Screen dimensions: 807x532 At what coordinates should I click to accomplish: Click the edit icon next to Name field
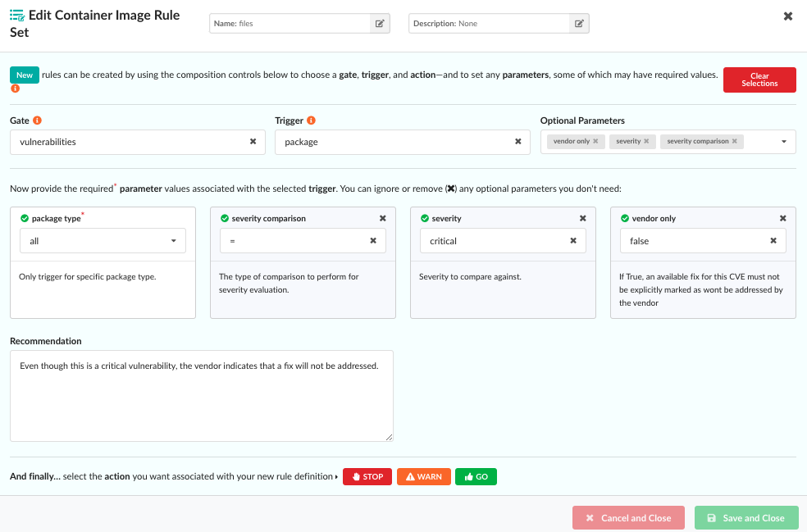(x=380, y=24)
